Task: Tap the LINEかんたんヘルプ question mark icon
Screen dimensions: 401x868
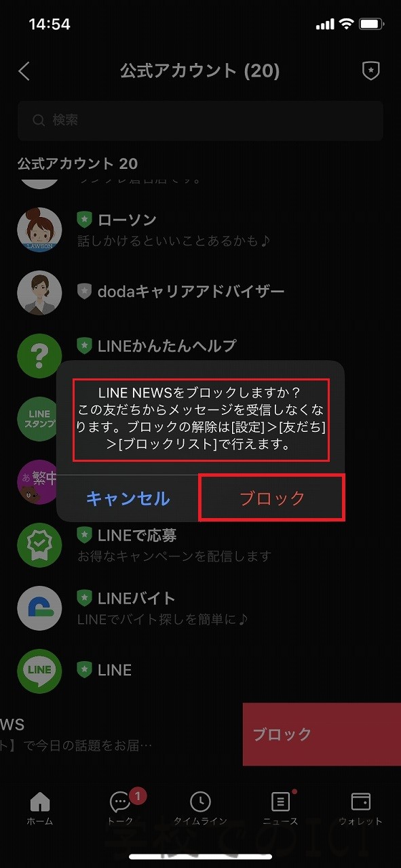Action: click(x=39, y=355)
